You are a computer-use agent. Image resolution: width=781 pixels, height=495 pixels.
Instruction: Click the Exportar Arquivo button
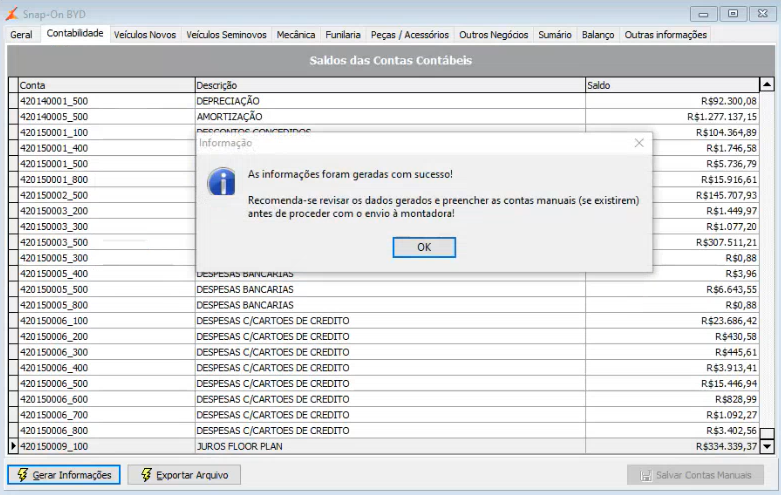(184, 475)
